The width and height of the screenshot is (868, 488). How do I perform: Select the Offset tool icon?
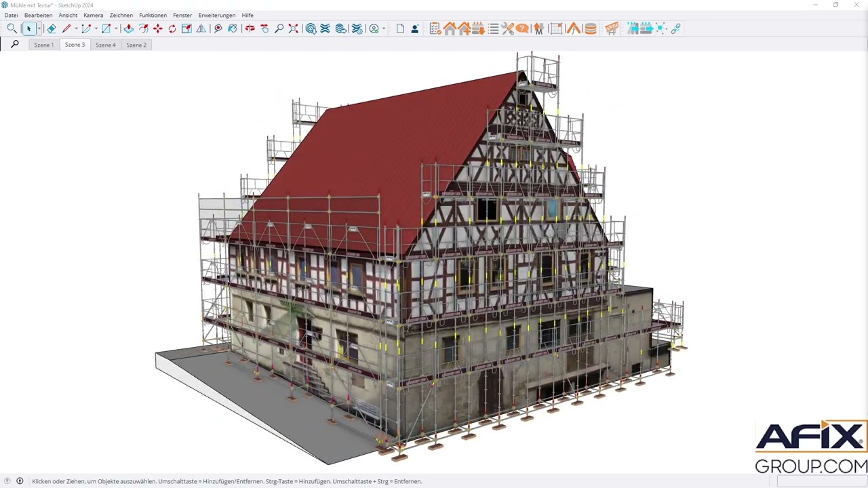(x=144, y=28)
